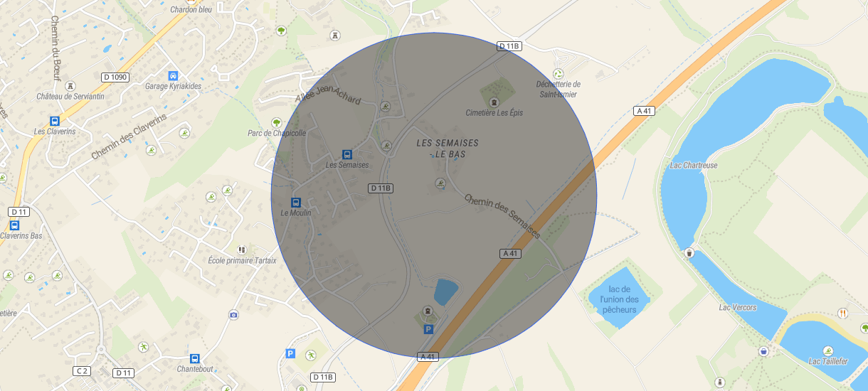
Task: Click the small blue pond inside circle
Action: 445,291
